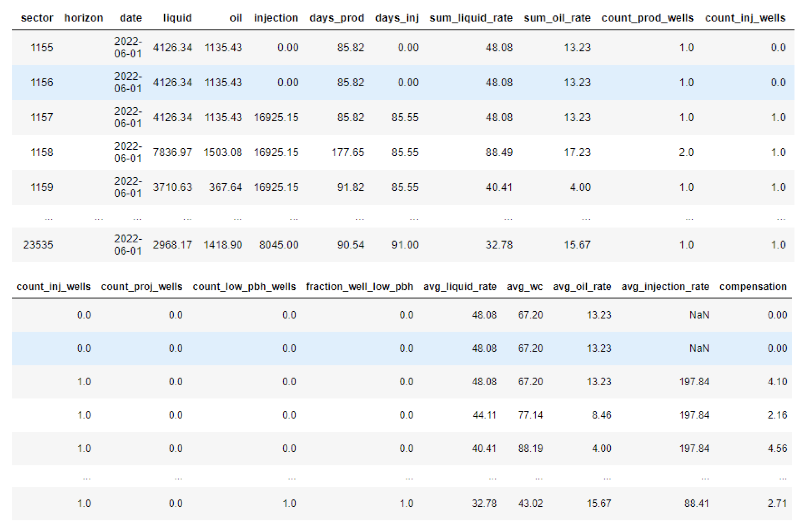
Task: Click avg_liquid_rate value 44.11
Action: (x=484, y=415)
